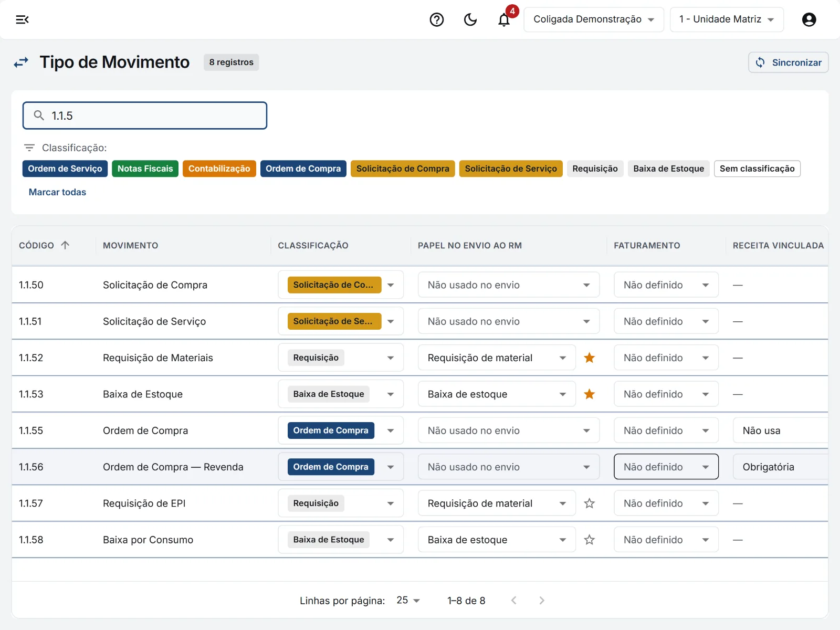This screenshot has height=630, width=840.
Task: Sort by CLASSIFICAÇÃO column header
Action: 313,245
